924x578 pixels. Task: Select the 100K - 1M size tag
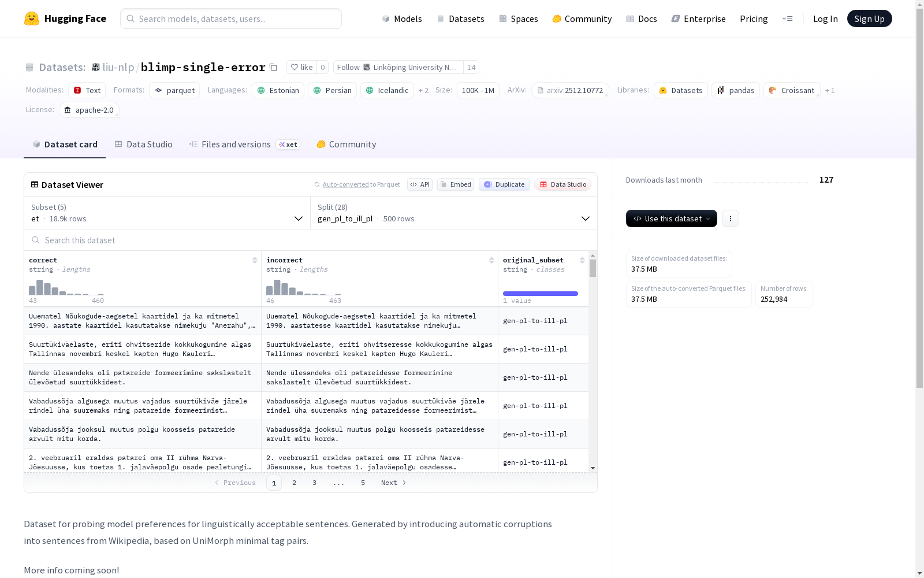(478, 90)
